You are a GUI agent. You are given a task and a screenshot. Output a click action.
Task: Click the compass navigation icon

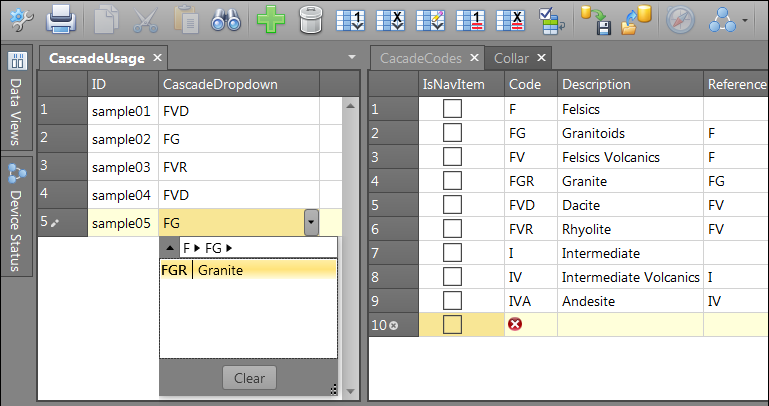[x=680, y=21]
